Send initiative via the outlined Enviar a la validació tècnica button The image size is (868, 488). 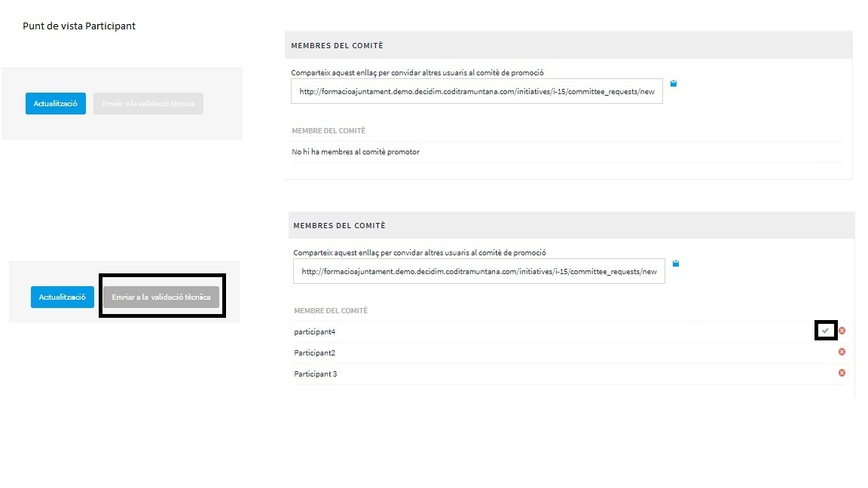(x=161, y=297)
